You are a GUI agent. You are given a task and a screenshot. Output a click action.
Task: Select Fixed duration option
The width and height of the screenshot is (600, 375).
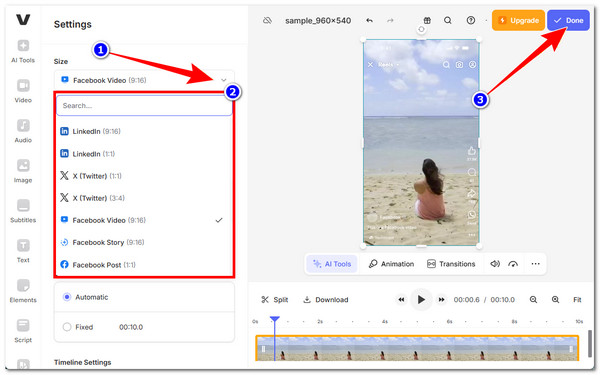click(x=67, y=327)
